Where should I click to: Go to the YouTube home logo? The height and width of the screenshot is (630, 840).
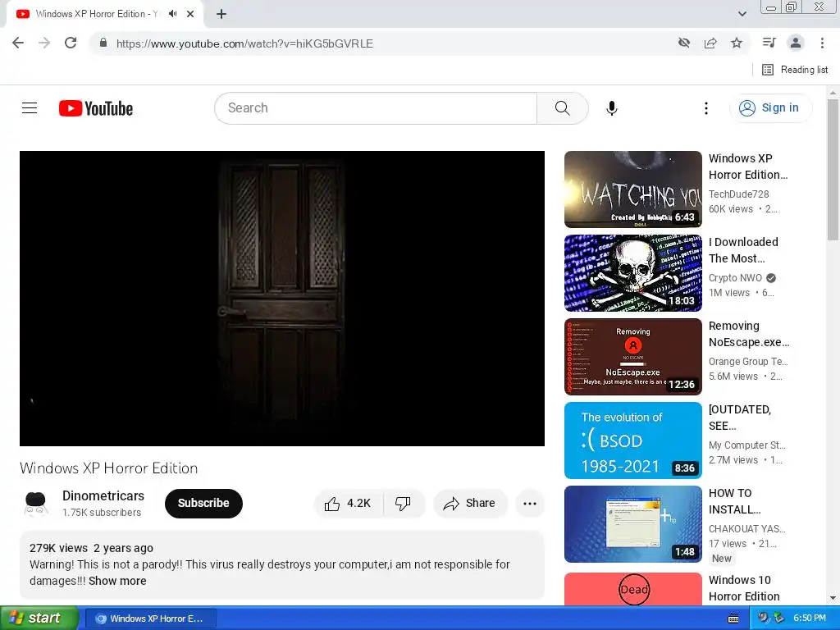coord(96,108)
